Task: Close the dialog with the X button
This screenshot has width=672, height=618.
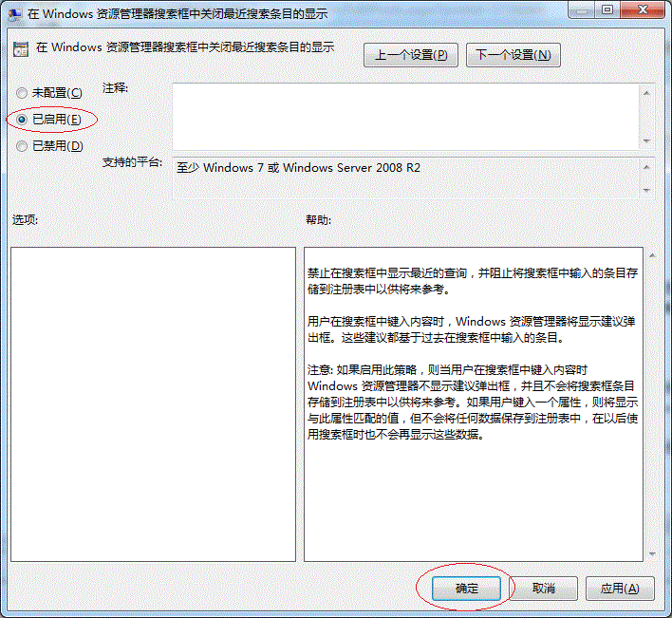Action: [643, 9]
